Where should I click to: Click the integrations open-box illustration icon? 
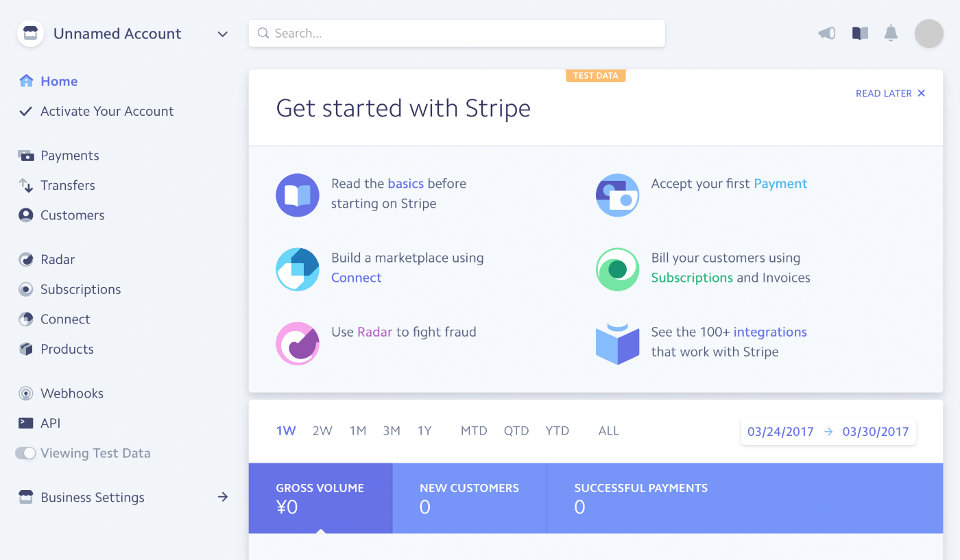click(x=618, y=344)
